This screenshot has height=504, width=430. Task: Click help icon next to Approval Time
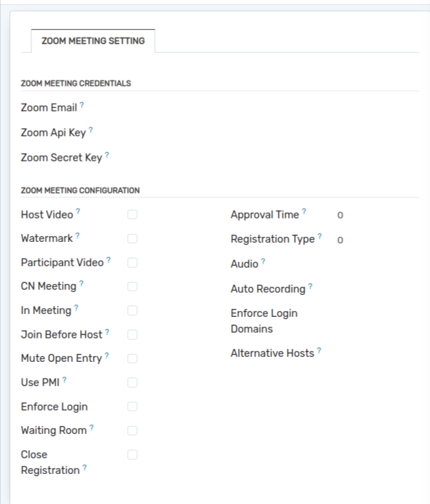point(304,211)
